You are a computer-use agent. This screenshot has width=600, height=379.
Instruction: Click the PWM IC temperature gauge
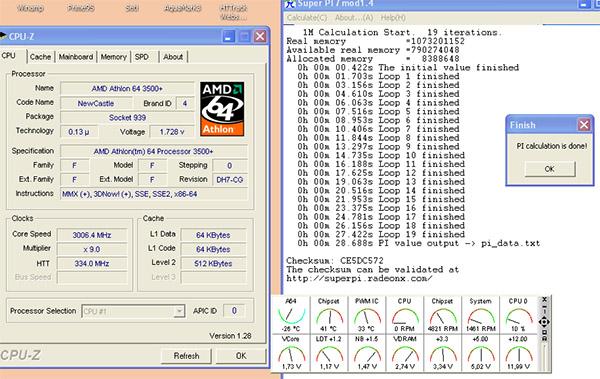click(367, 315)
